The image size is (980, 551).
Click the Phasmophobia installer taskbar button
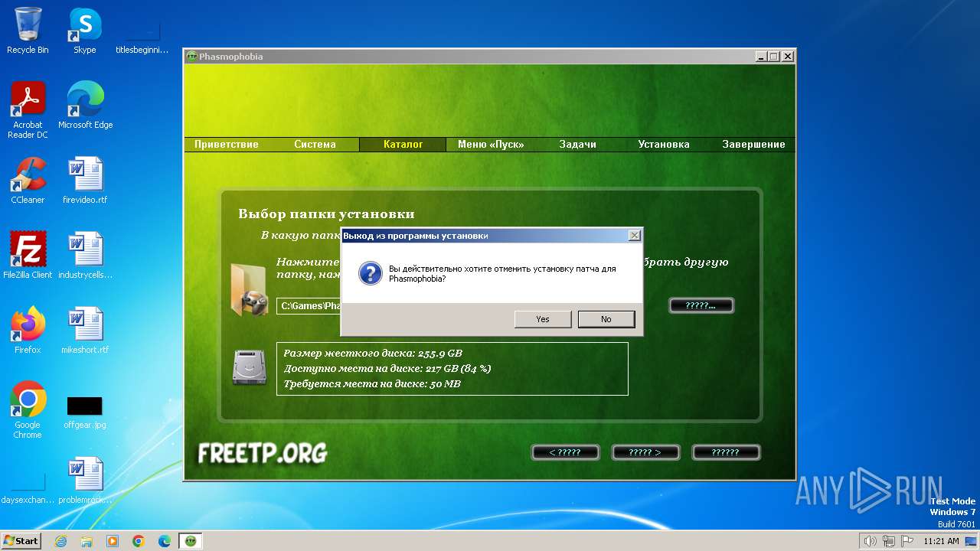pyautogui.click(x=191, y=541)
